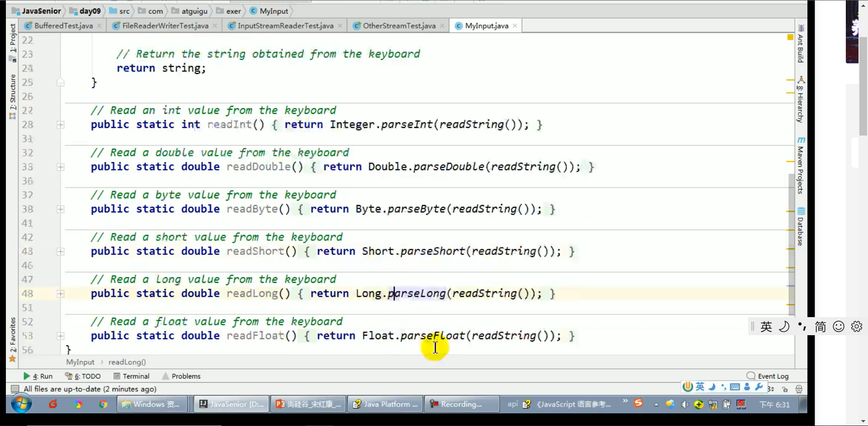
Task: Expand the folded readShort method
Action: [61, 252]
